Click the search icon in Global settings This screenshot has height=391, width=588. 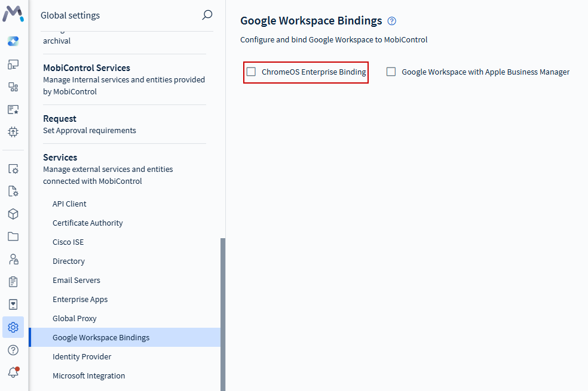(x=207, y=15)
